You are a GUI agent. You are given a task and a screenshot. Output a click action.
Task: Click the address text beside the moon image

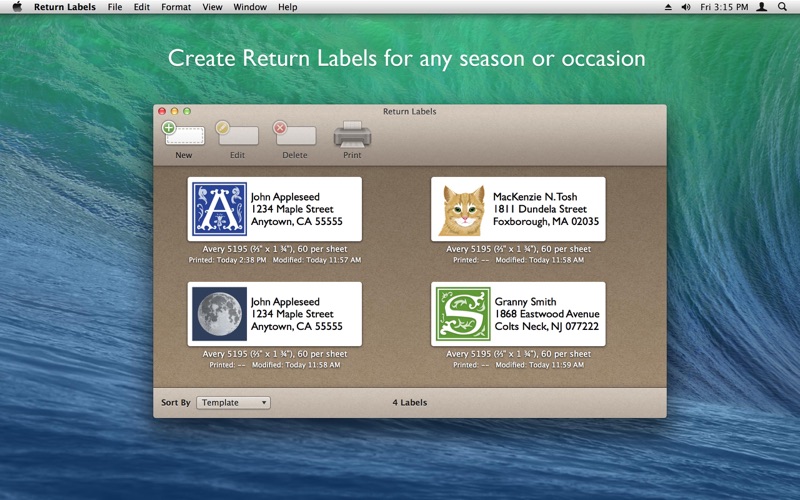pos(296,314)
